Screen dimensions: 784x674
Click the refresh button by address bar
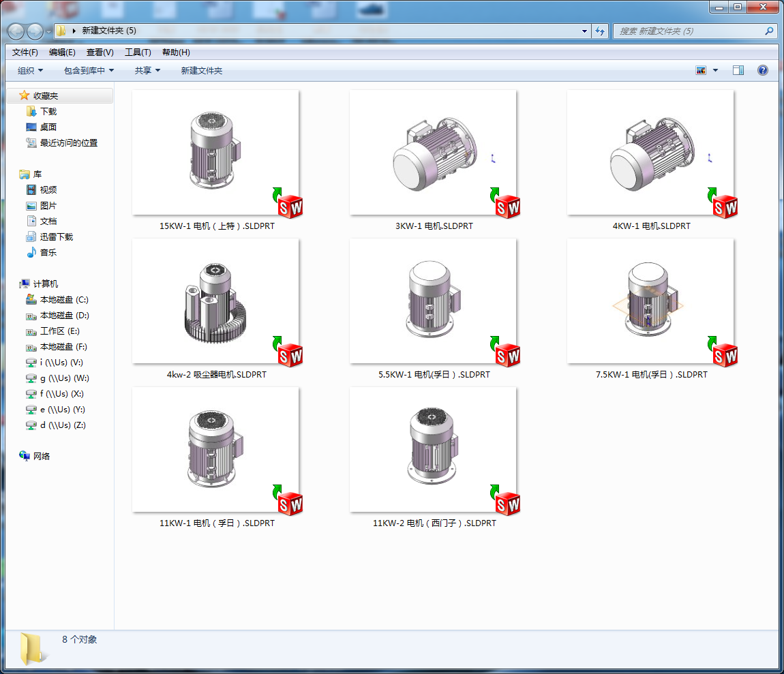click(x=600, y=31)
